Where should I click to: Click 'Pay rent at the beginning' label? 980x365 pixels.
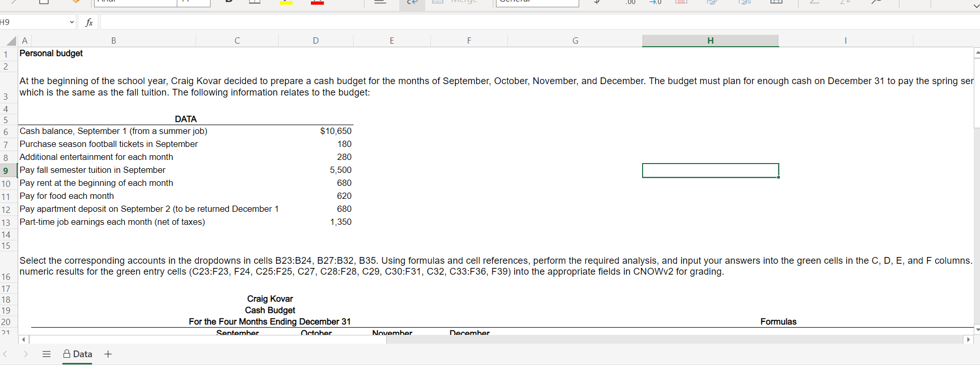click(96, 183)
